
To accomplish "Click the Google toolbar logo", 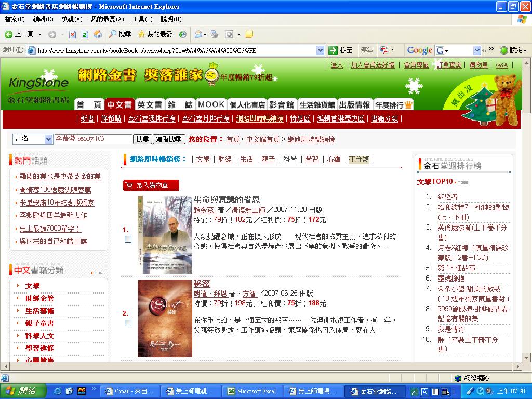I will [x=420, y=50].
